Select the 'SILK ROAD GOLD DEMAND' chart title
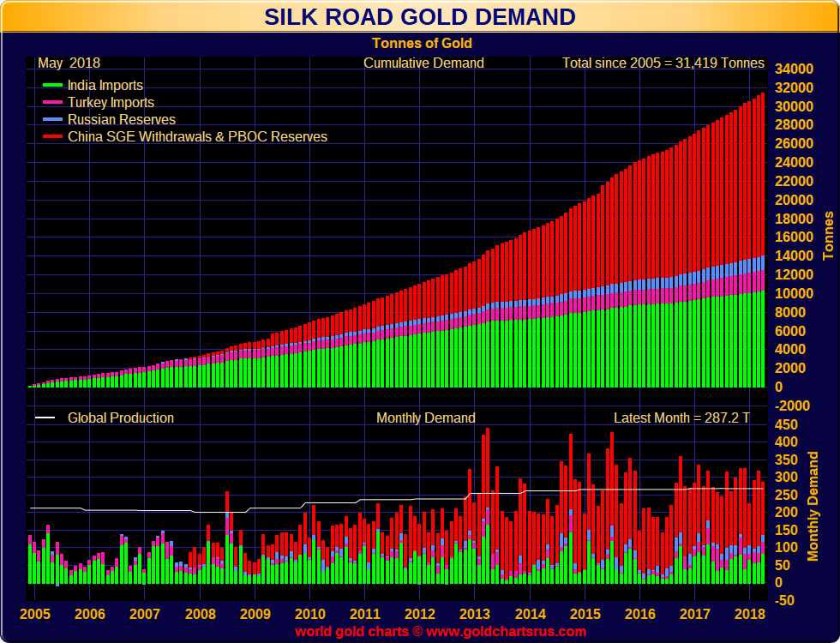Viewport: 840px width, 643px height. click(x=420, y=17)
